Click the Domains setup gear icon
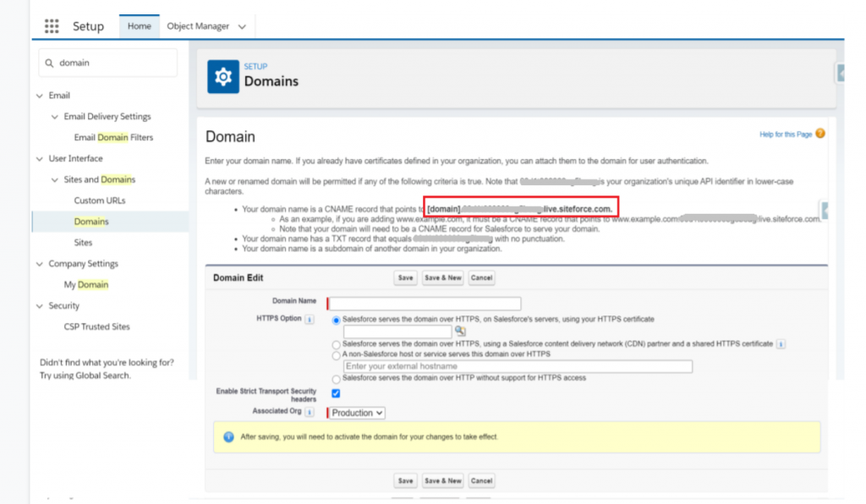Viewport: 866px width, 504px height. (x=223, y=77)
